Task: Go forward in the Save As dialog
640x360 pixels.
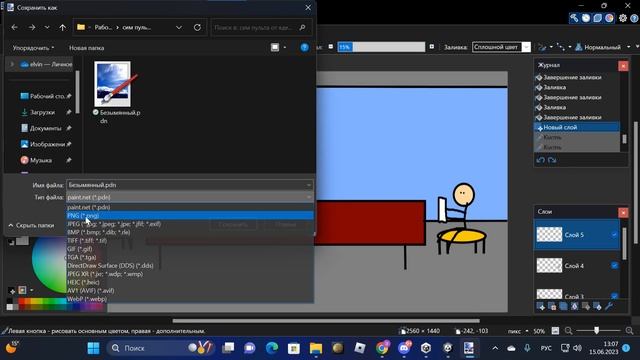Action: pyautogui.click(x=32, y=27)
